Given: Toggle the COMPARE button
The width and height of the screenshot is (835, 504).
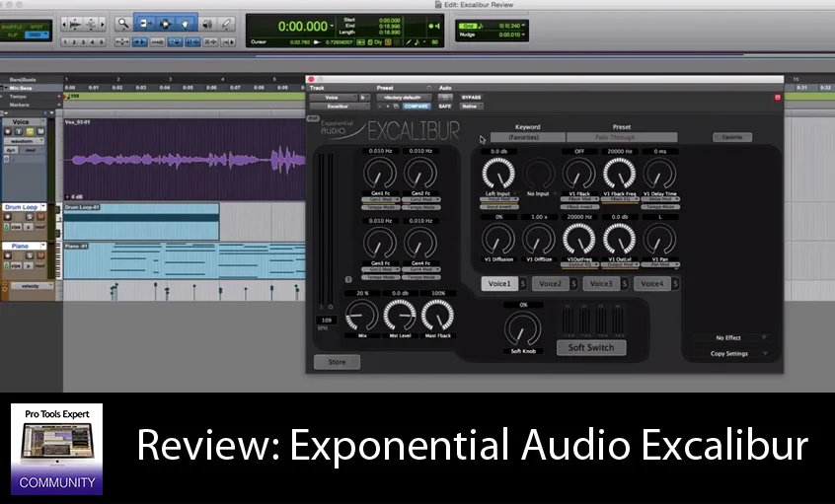Looking at the screenshot, I should pyautogui.click(x=417, y=106).
